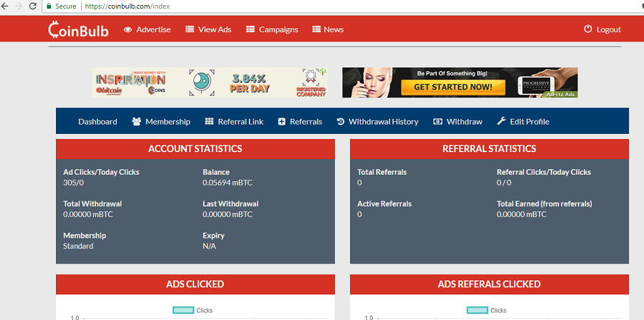Screen dimensions: 644x320
Task: Click the history icon beside Withdrawal History
Action: tap(341, 121)
